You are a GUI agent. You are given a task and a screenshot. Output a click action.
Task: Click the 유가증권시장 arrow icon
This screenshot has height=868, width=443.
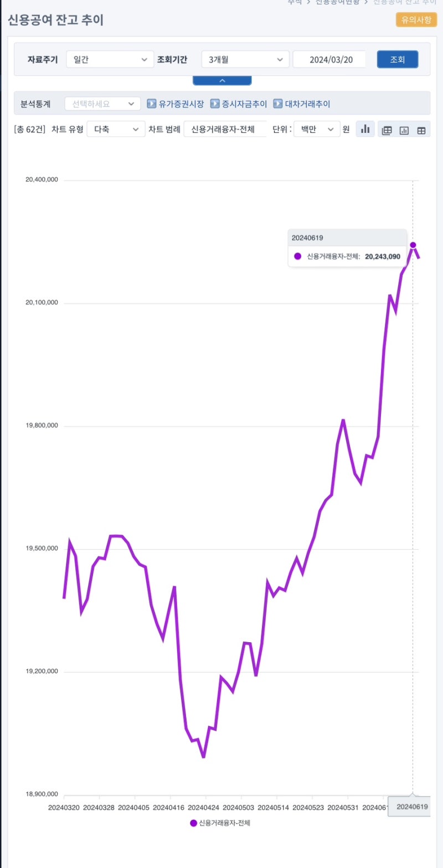coord(151,104)
